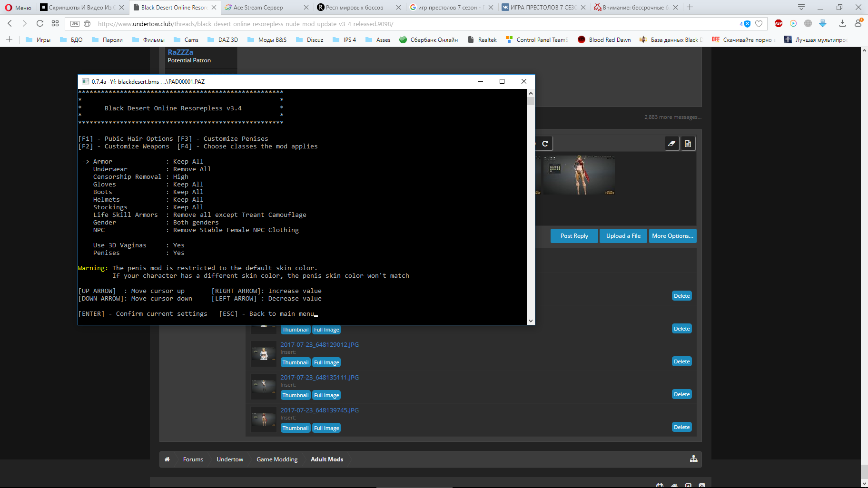Click the console window's scroll down arrow
Screen dimensions: 868x488
click(x=531, y=321)
